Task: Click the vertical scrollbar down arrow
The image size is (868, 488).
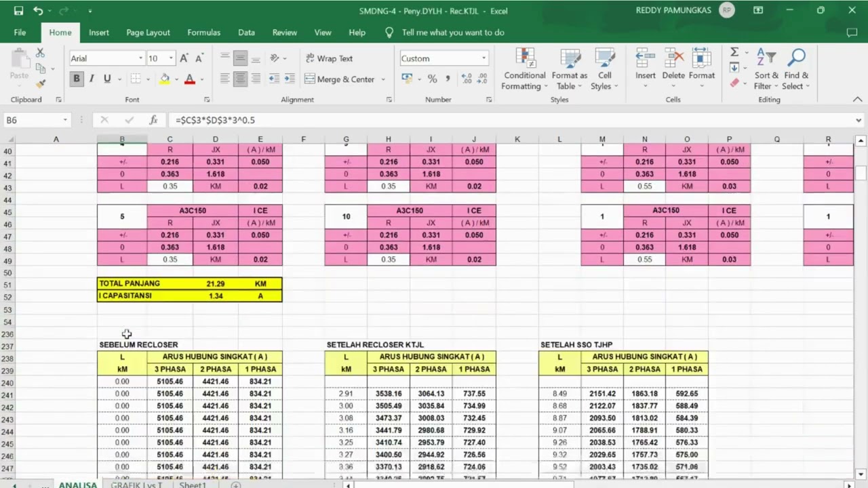Action: [861, 474]
